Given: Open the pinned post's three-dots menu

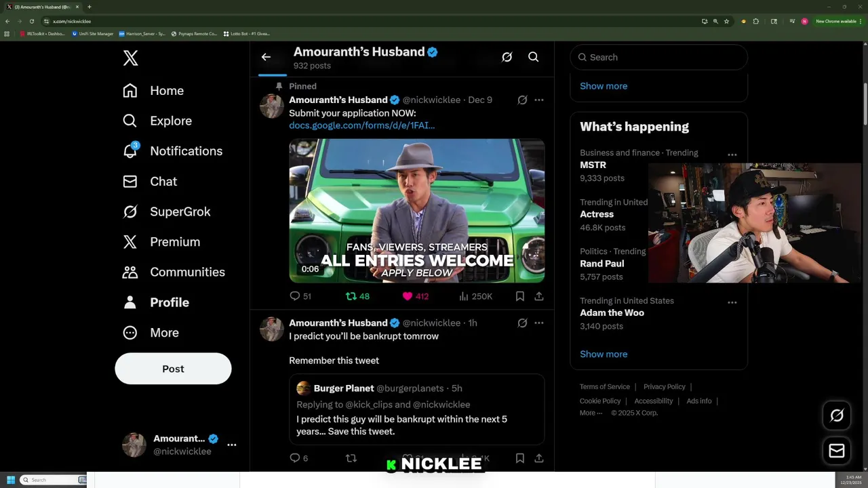Looking at the screenshot, I should click(539, 100).
